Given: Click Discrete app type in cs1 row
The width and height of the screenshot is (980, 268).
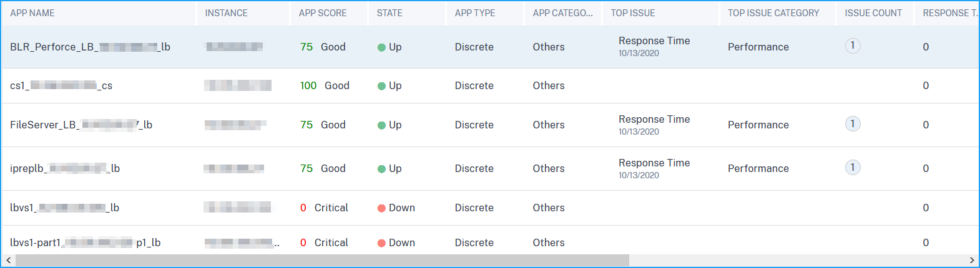Looking at the screenshot, I should point(474,85).
